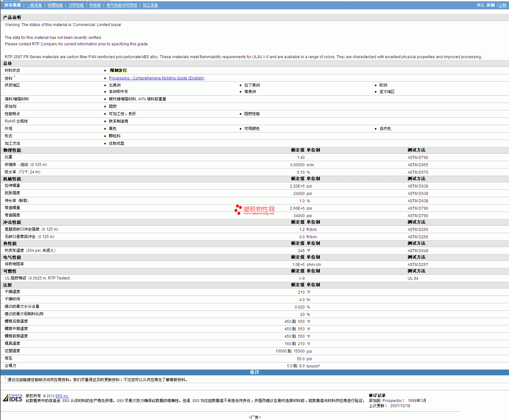The image size is (509, 420).
Task: Click the ASTM D648 test method
Action: click(x=418, y=251)
